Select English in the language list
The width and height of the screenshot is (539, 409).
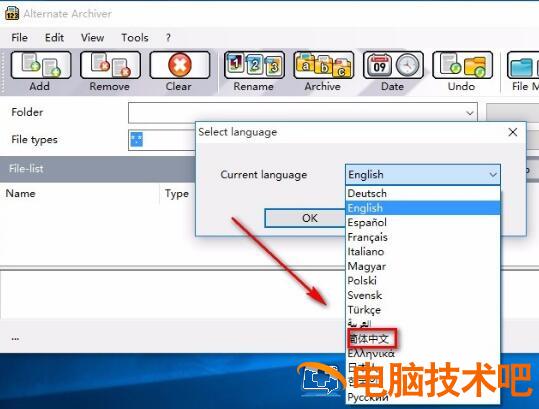coord(423,208)
